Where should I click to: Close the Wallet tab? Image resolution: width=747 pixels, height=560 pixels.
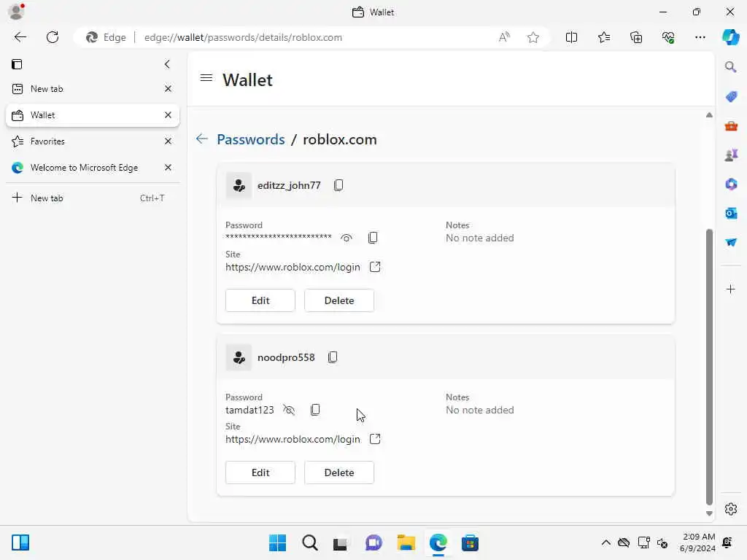coord(168,115)
